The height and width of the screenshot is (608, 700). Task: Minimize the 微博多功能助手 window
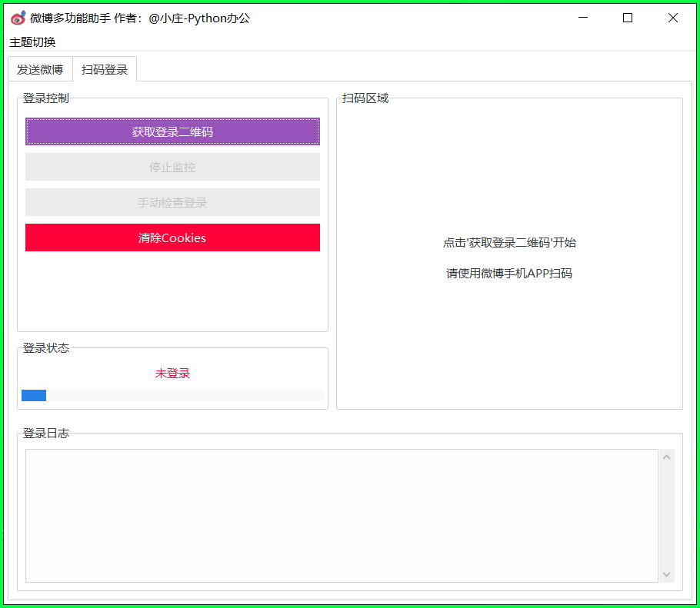point(583,18)
